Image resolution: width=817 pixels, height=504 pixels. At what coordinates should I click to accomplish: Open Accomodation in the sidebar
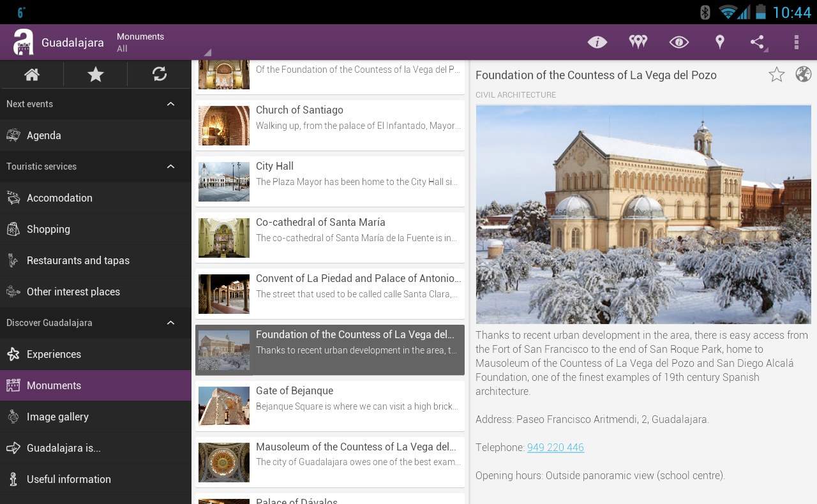point(96,198)
